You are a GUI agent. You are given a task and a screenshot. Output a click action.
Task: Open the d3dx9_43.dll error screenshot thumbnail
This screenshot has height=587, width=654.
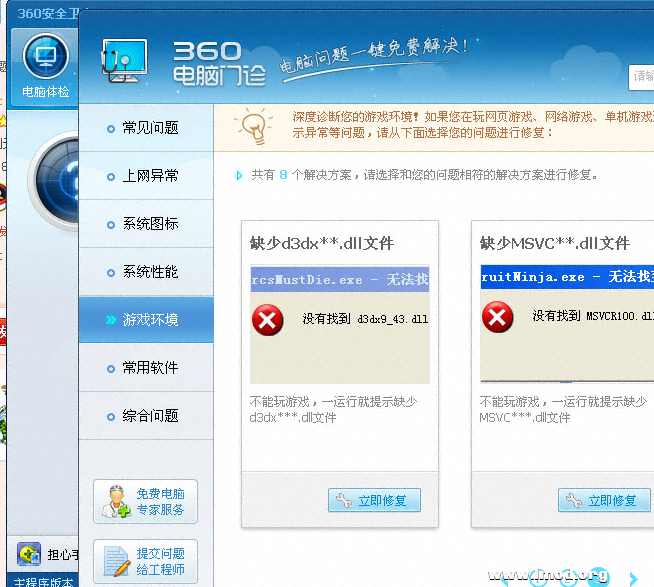[x=340, y=324]
